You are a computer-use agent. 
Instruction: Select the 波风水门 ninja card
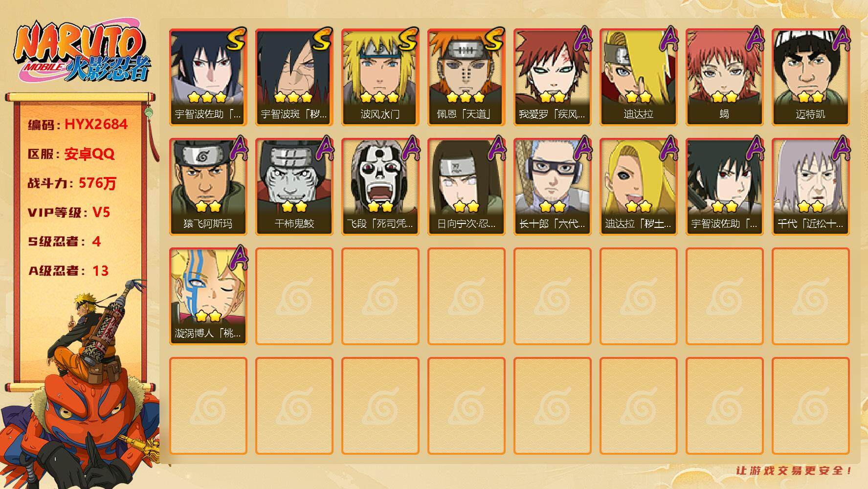coord(380,77)
